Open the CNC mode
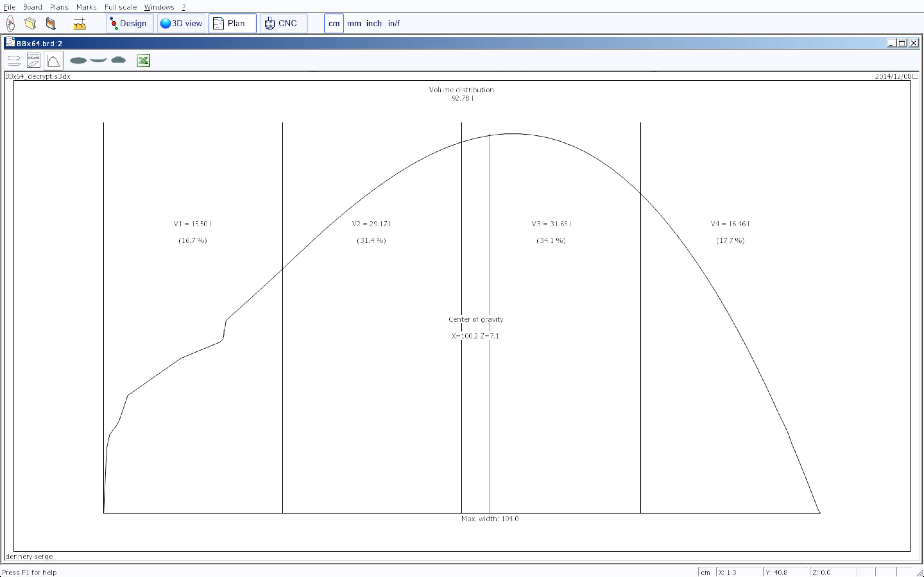924x577 pixels. click(x=283, y=24)
